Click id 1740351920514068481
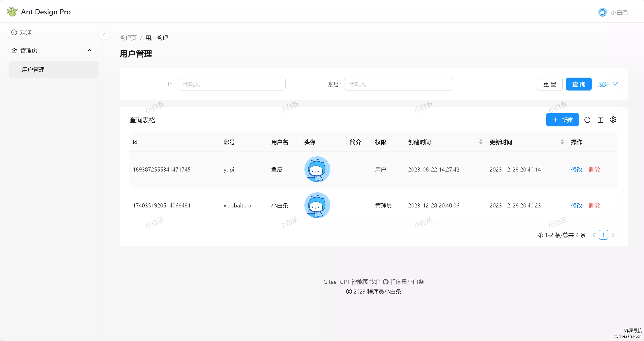The width and height of the screenshot is (644, 341). coord(161,205)
